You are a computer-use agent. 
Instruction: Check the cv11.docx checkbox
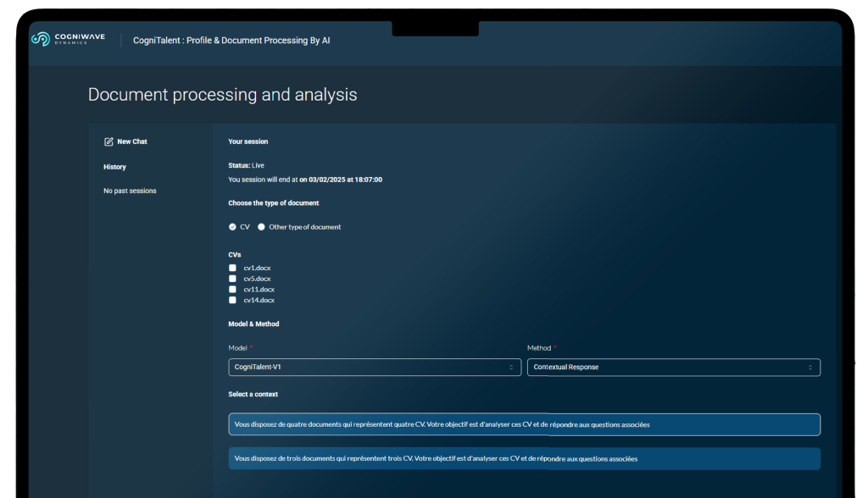[233, 289]
